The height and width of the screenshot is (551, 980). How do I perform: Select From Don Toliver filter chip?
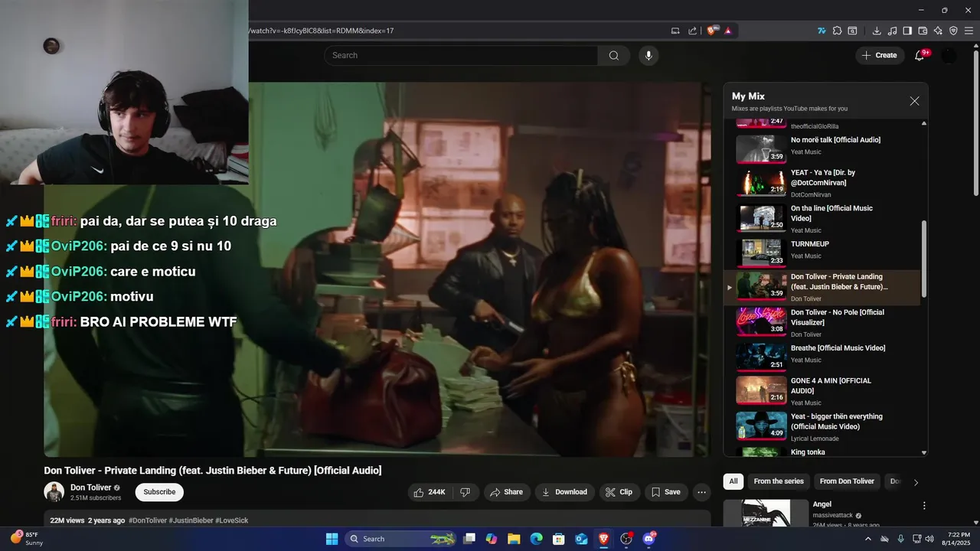[x=847, y=481]
